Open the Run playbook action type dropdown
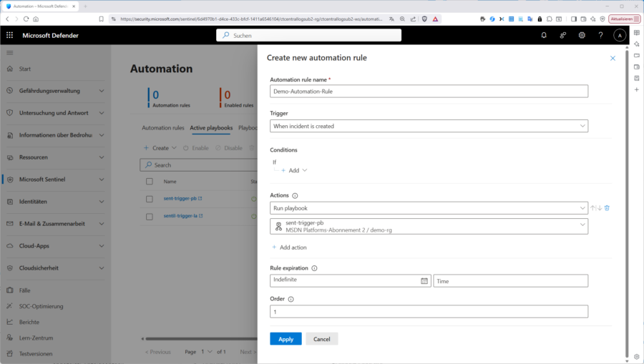The height and width of the screenshot is (364, 644). 429,208
